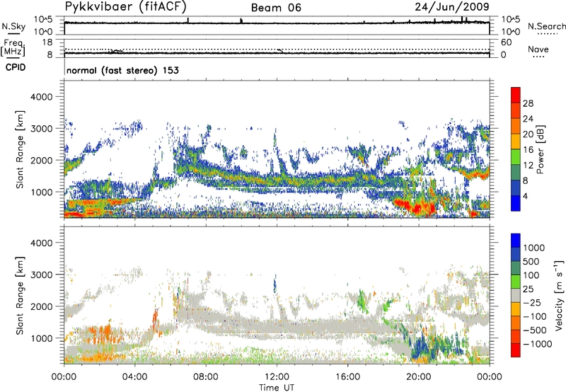The height and width of the screenshot is (392, 566).
Task: Click the light green Power color bar segment
Action: pyautogui.click(x=516, y=157)
